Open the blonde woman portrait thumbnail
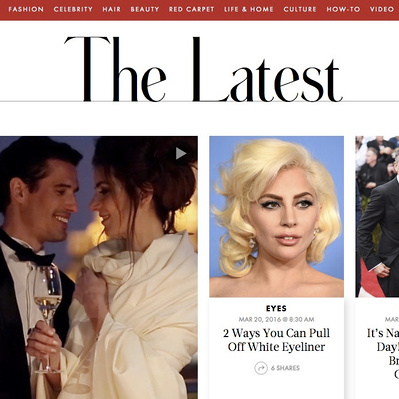The width and height of the screenshot is (399, 399). (276, 216)
